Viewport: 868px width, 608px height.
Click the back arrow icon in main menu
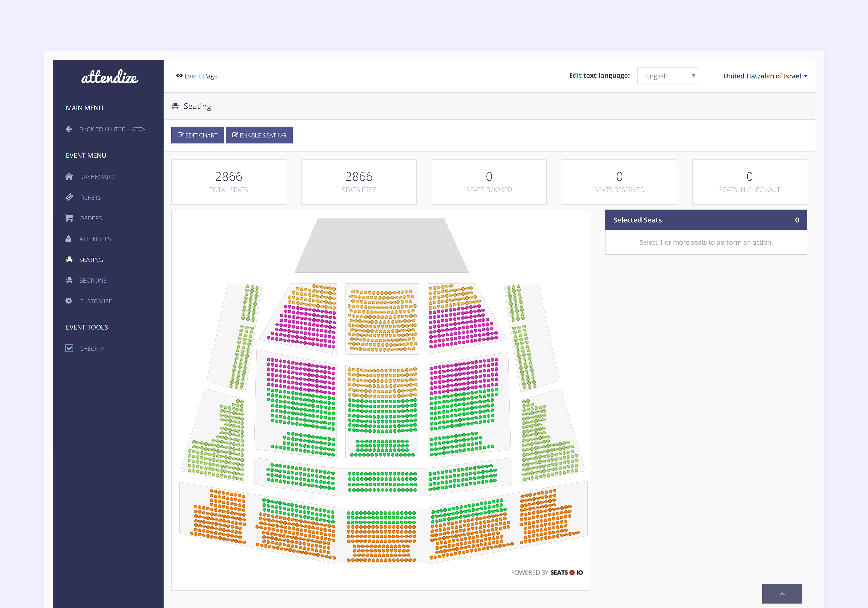point(69,129)
